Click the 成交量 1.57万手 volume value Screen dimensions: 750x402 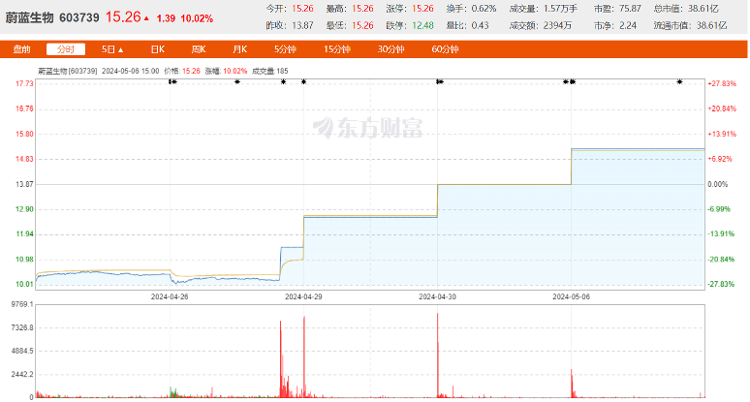pos(561,9)
